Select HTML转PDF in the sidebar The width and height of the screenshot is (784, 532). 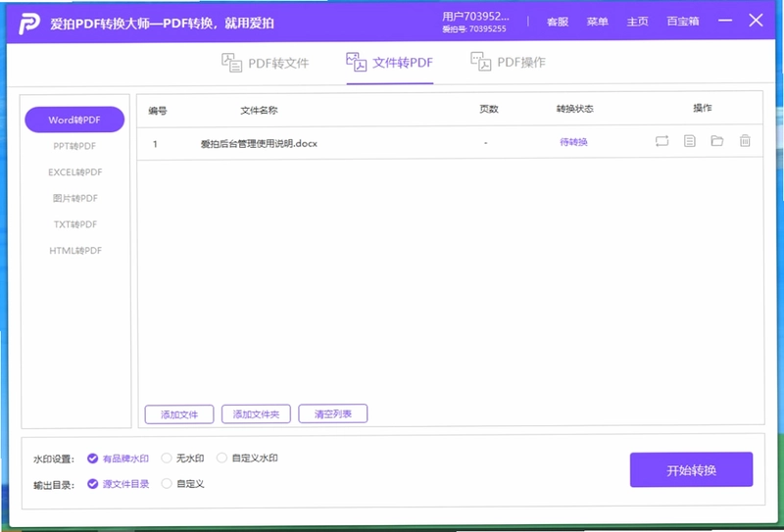pyautogui.click(x=75, y=250)
